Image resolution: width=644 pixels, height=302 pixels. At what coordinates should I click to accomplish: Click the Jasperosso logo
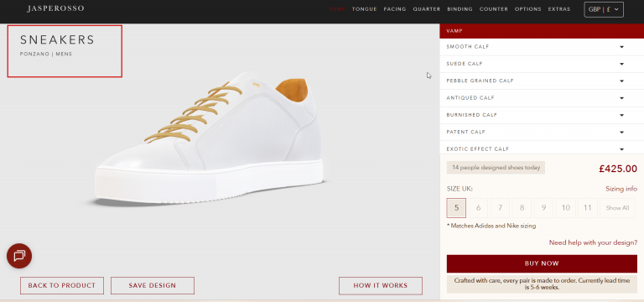[x=55, y=8]
